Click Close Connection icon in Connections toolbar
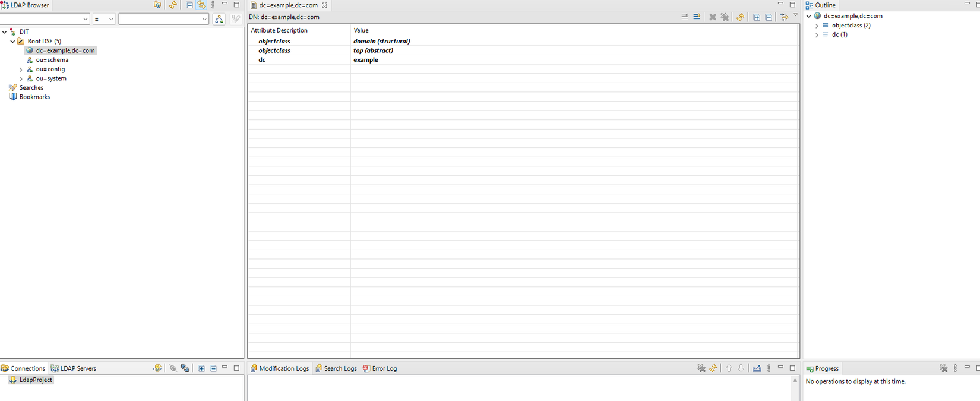The height and width of the screenshot is (401, 980). point(185,368)
